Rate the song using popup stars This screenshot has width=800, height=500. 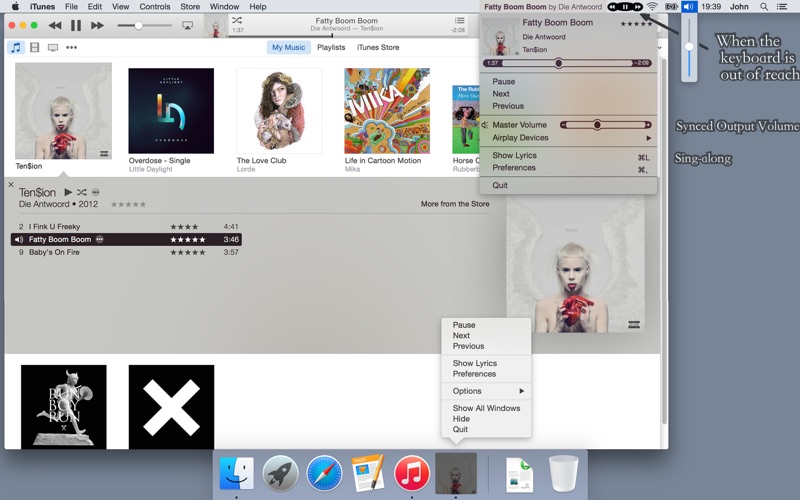[636, 24]
